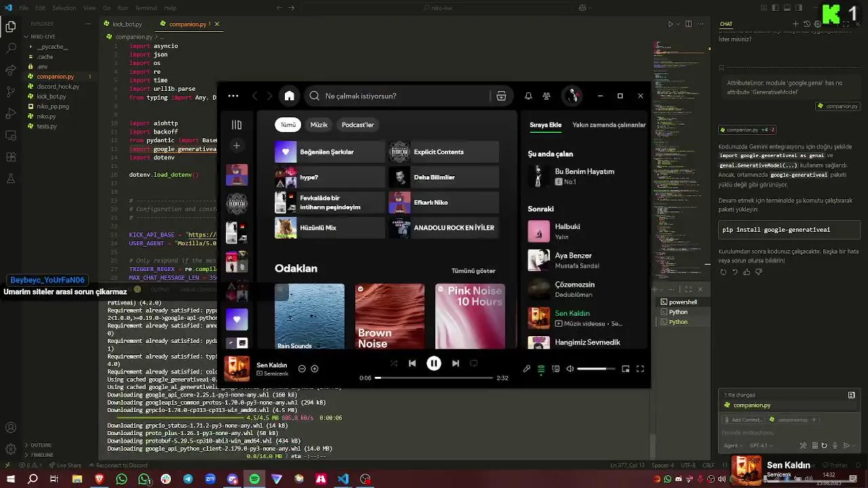Show chat history clock icon
Viewport: 868px width, 488px height.
click(807, 24)
